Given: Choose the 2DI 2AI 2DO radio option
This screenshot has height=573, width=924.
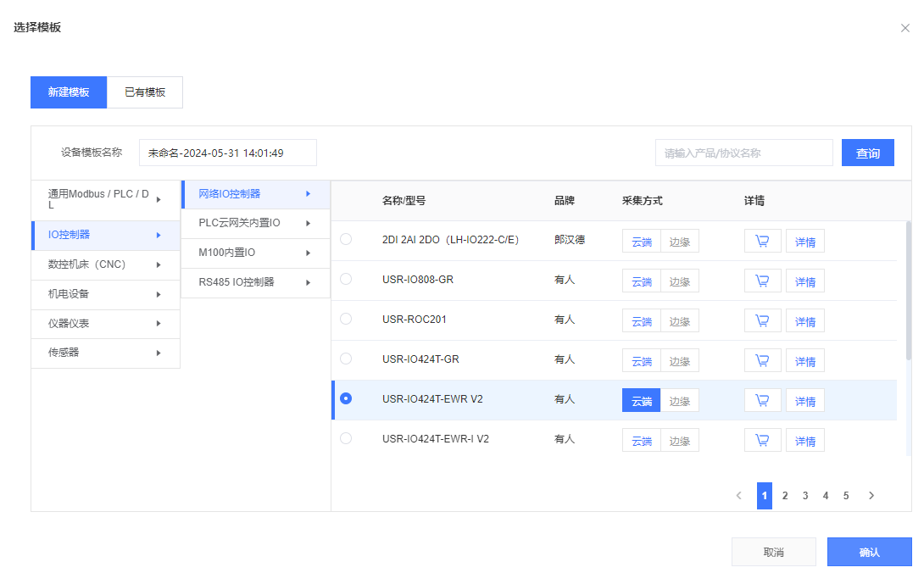Looking at the screenshot, I should point(346,239).
